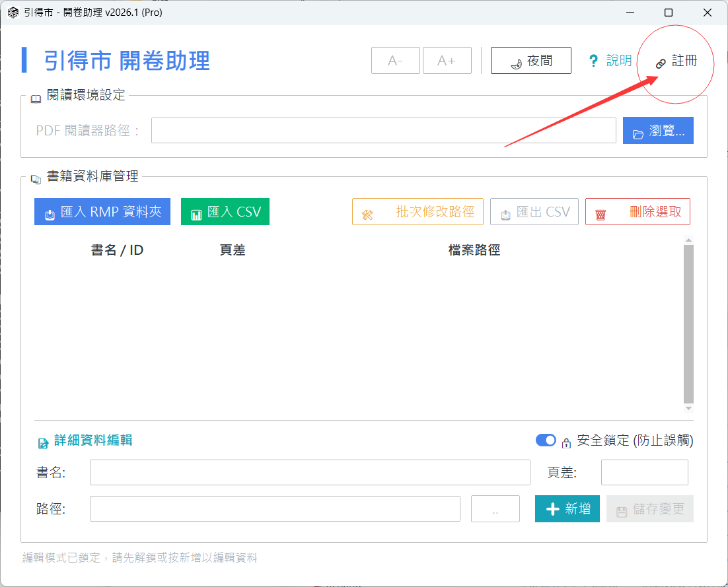Click the ".." path browse button
Image resolution: width=728 pixels, height=587 pixels.
pos(495,509)
